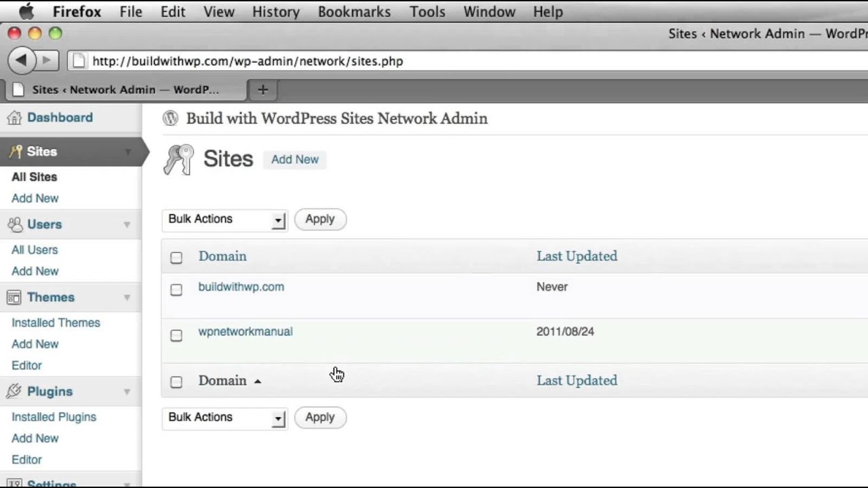
Task: Open the History menu
Action: [276, 12]
